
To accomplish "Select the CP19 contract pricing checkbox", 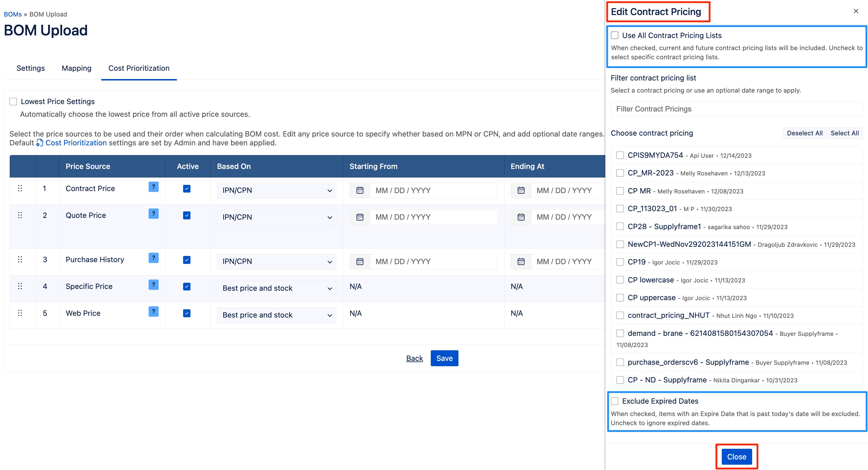I will [620, 262].
